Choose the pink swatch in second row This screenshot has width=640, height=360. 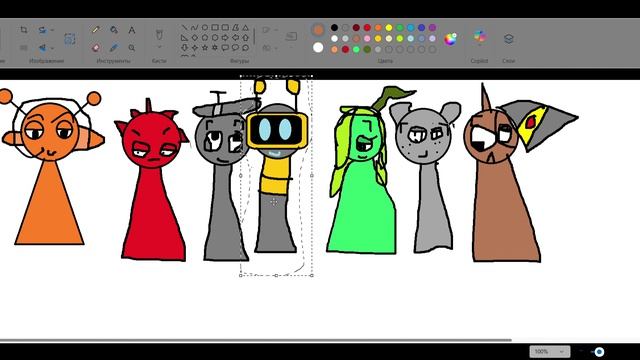point(367,39)
